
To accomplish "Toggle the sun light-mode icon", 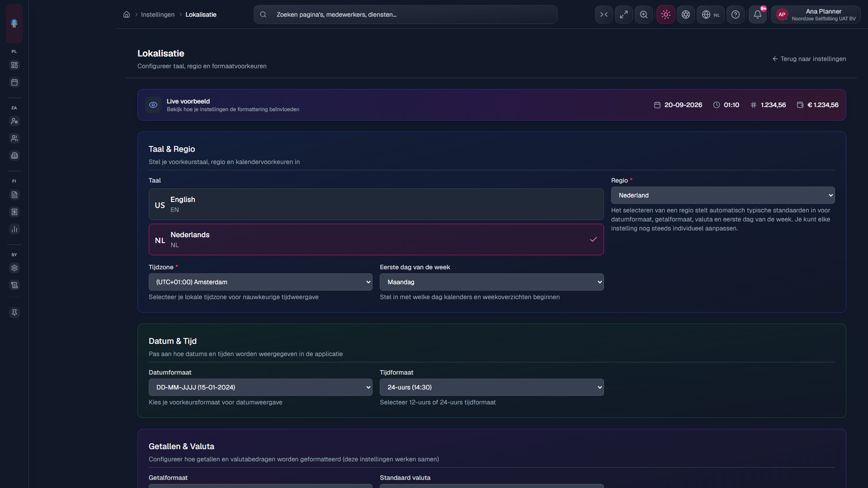I will 666,14.
